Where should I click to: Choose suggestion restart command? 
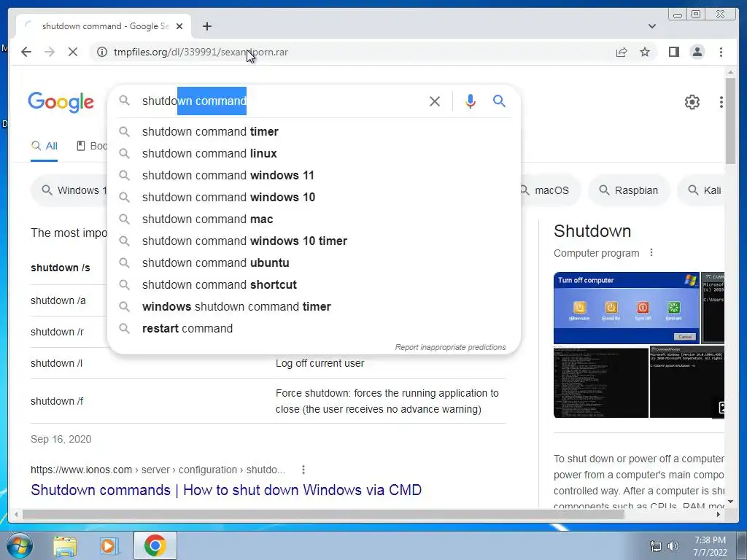tap(314, 329)
